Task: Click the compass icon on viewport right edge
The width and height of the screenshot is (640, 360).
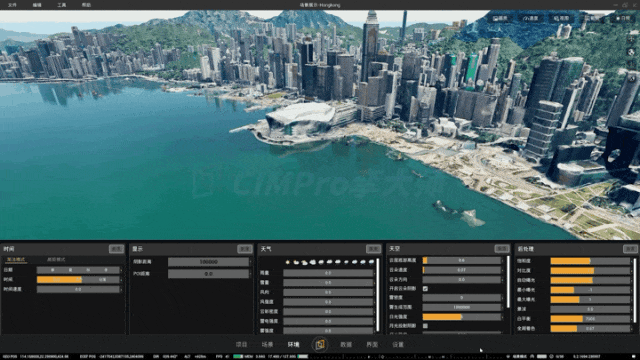Action: point(631,78)
